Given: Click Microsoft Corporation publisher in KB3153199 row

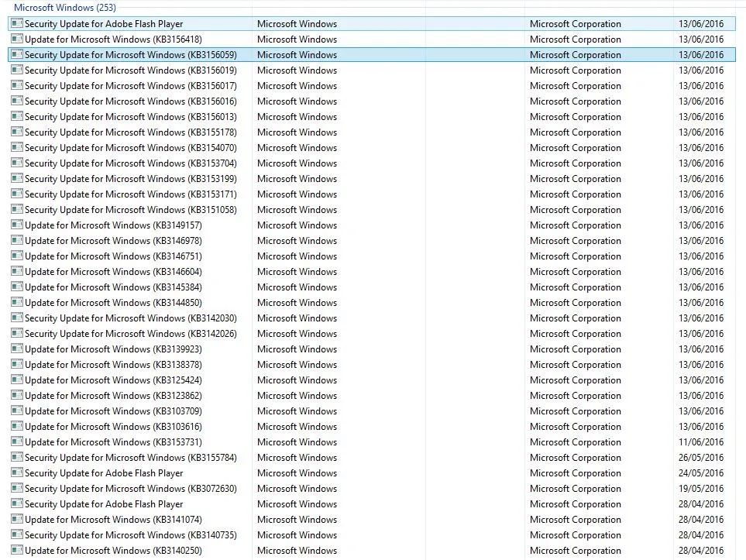Looking at the screenshot, I should pyautogui.click(x=576, y=178).
